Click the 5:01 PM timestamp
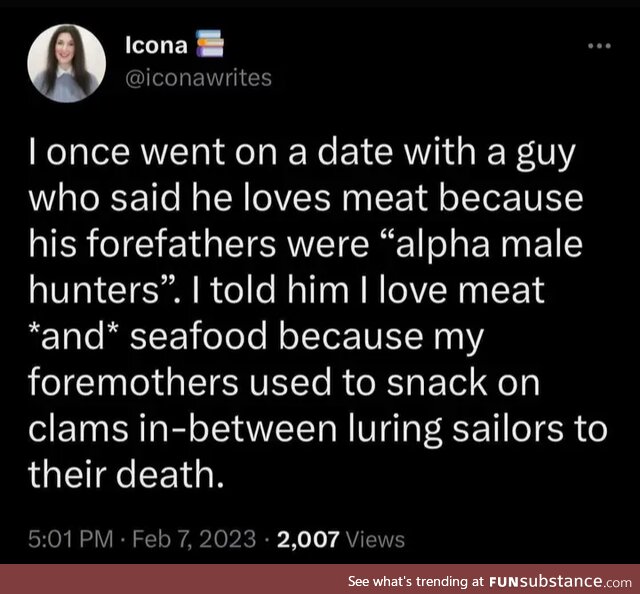This screenshot has width=640, height=594. [71, 538]
